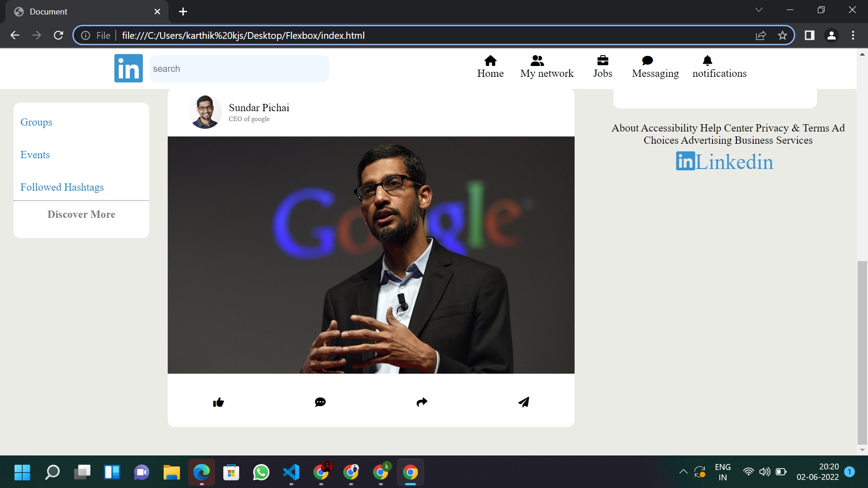The height and width of the screenshot is (488, 868).
Task: Select the Jobs briefcase icon
Action: tap(602, 61)
